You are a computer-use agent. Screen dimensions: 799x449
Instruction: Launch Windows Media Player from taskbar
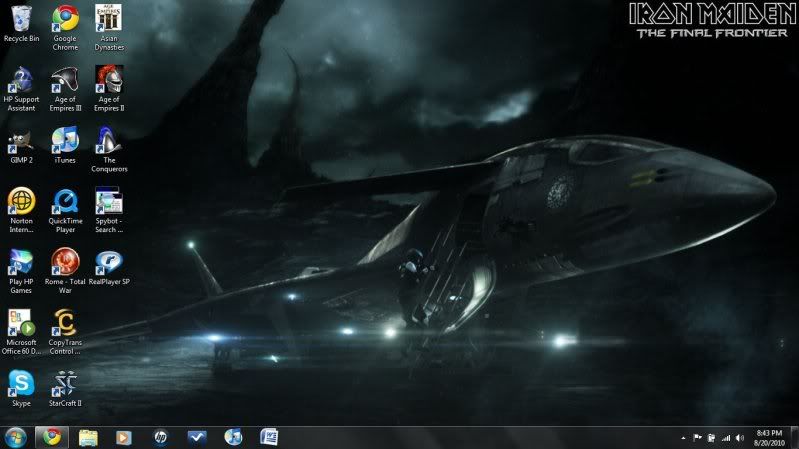click(123, 437)
